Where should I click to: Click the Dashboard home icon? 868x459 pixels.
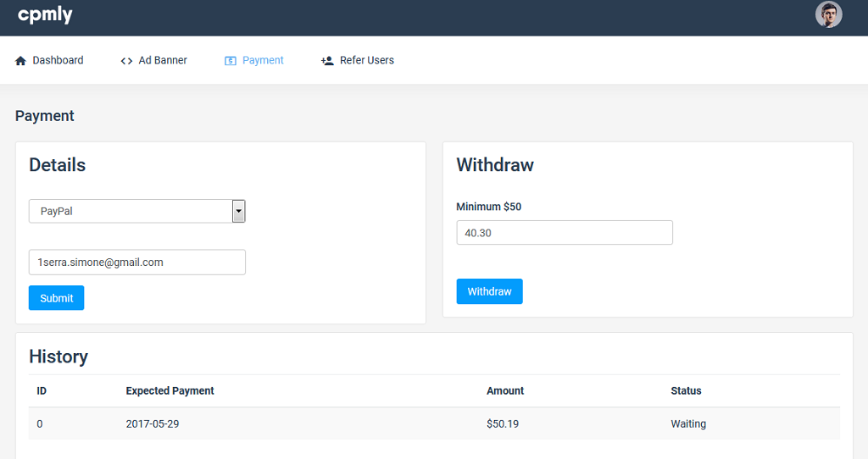tap(20, 61)
